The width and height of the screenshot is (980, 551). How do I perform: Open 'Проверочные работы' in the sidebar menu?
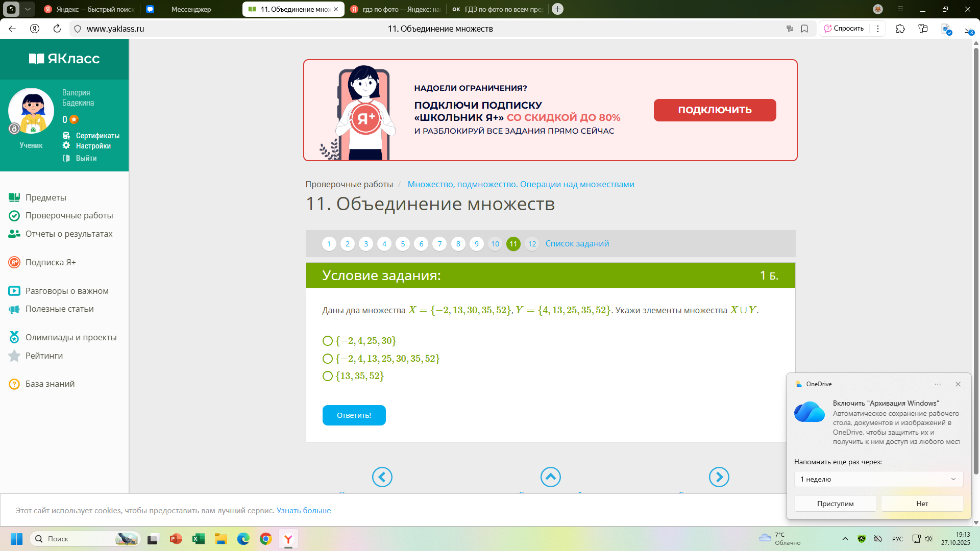(x=69, y=215)
